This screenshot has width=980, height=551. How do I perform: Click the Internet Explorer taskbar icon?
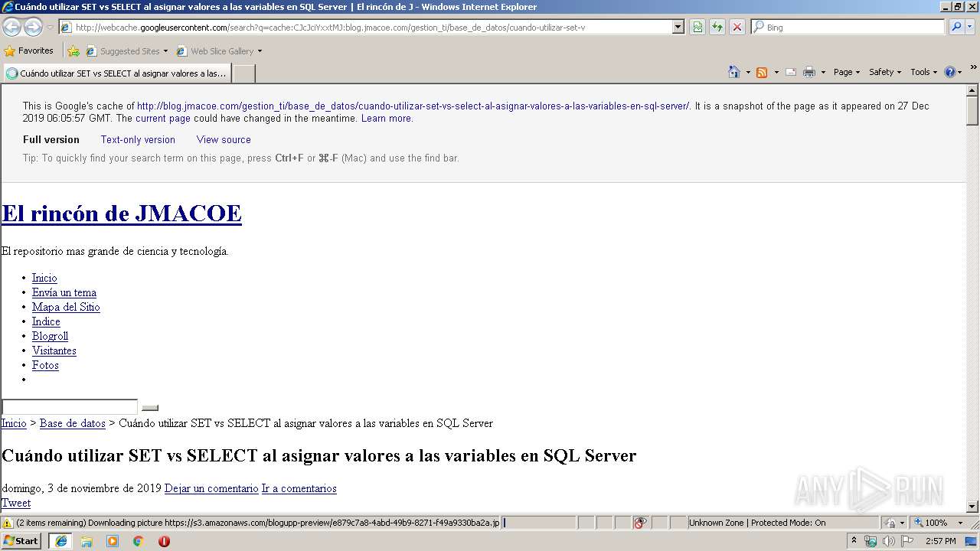pyautogui.click(x=60, y=541)
